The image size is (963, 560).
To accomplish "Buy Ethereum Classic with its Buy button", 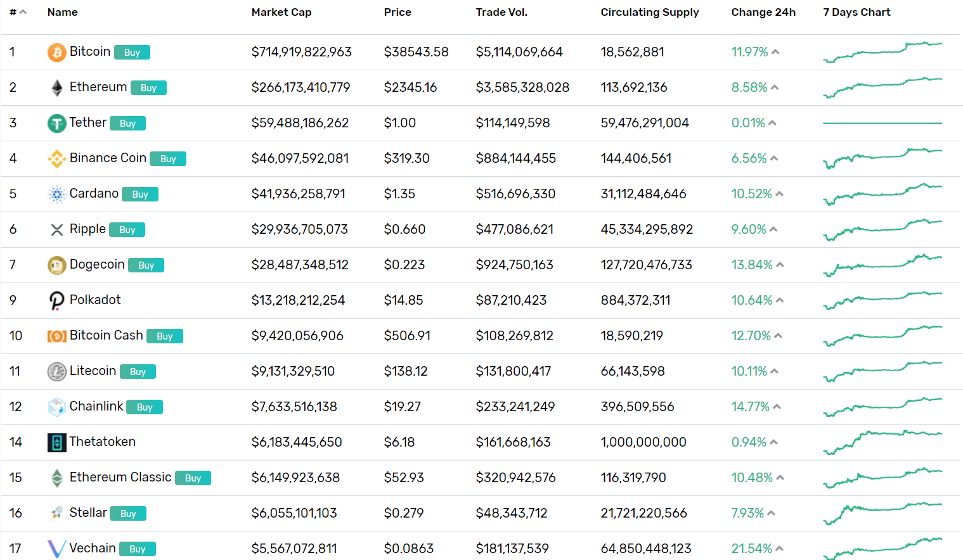I will click(x=193, y=478).
